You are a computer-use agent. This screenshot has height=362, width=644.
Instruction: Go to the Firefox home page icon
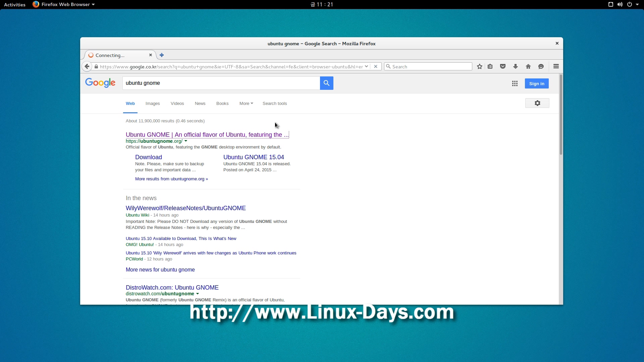528,66
